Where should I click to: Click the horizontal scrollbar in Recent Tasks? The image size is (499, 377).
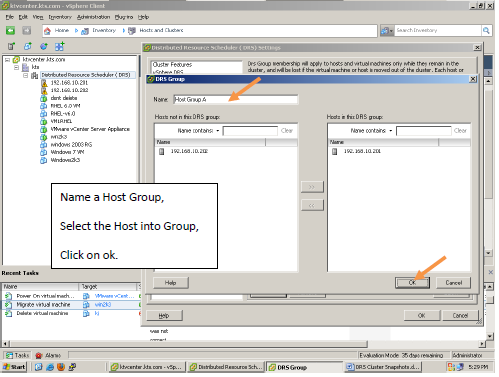(x=188, y=343)
